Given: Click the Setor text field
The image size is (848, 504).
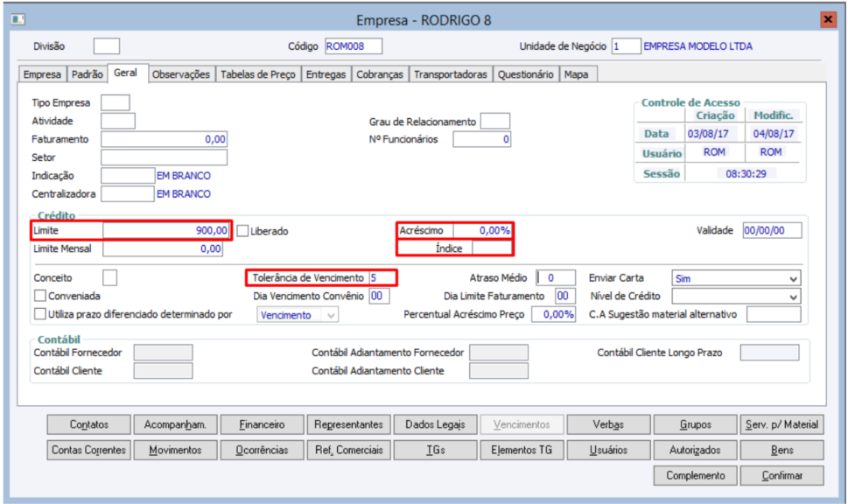Looking at the screenshot, I should click(x=164, y=157).
